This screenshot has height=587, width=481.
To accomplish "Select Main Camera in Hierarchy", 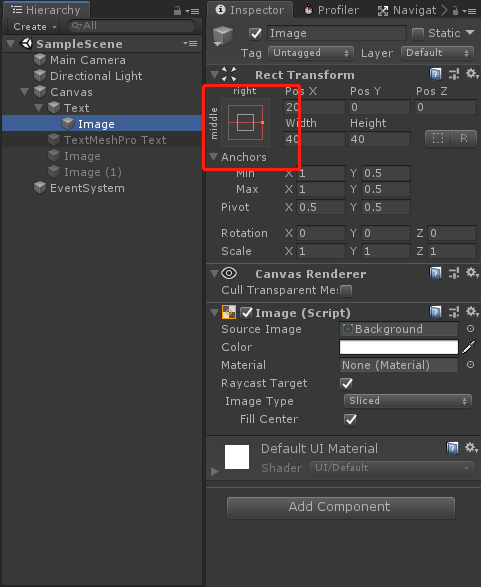I will click(88, 60).
